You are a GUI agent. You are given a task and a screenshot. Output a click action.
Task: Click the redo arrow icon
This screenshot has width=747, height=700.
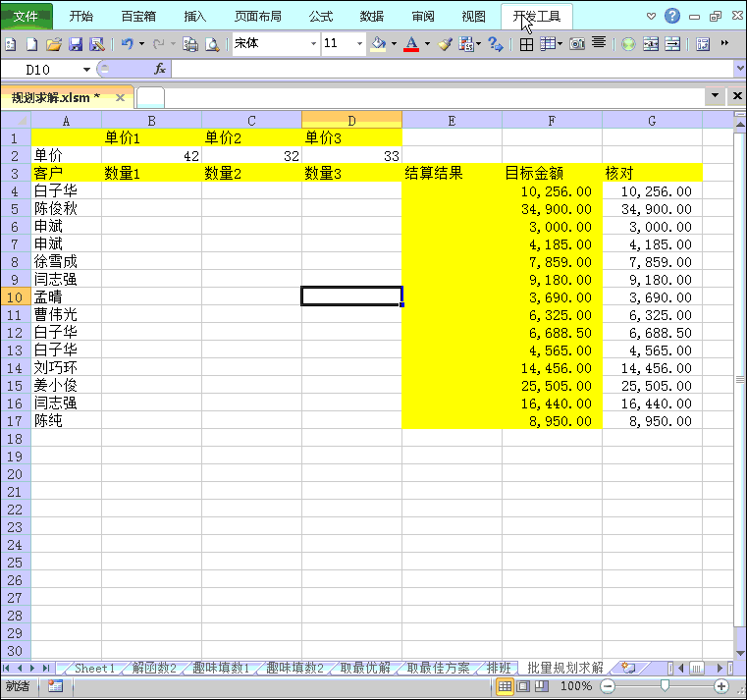pyautogui.click(x=159, y=44)
